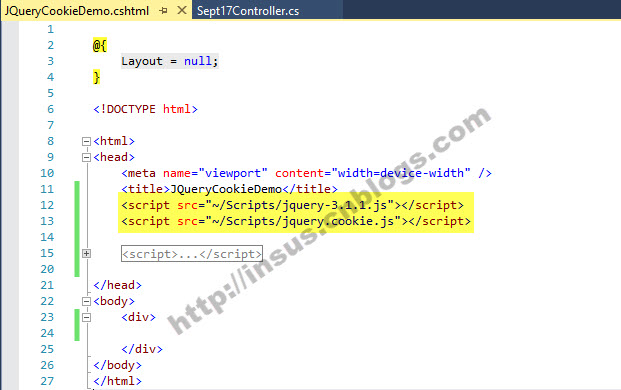The height and width of the screenshot is (390, 621).
Task: Click the opening <html> tag text
Action: [x=114, y=141]
